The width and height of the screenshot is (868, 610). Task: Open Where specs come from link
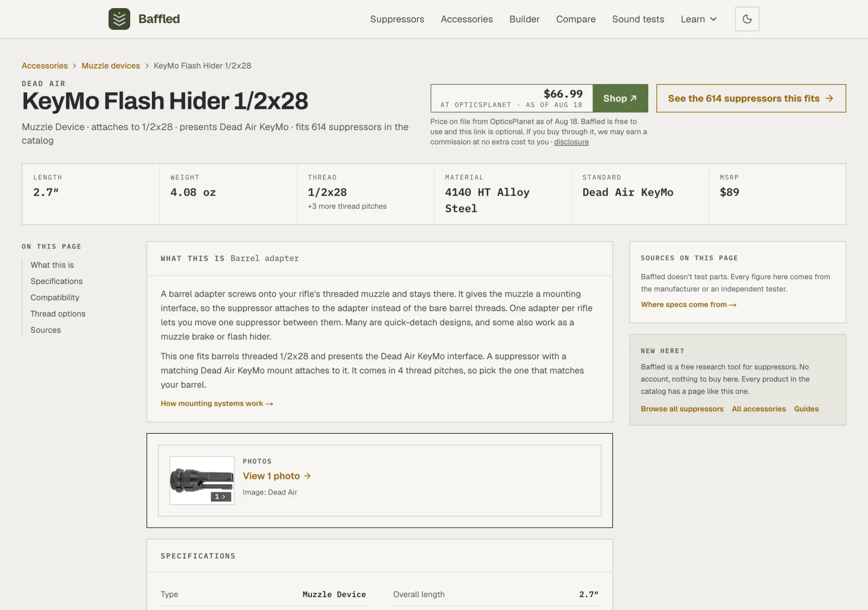688,305
